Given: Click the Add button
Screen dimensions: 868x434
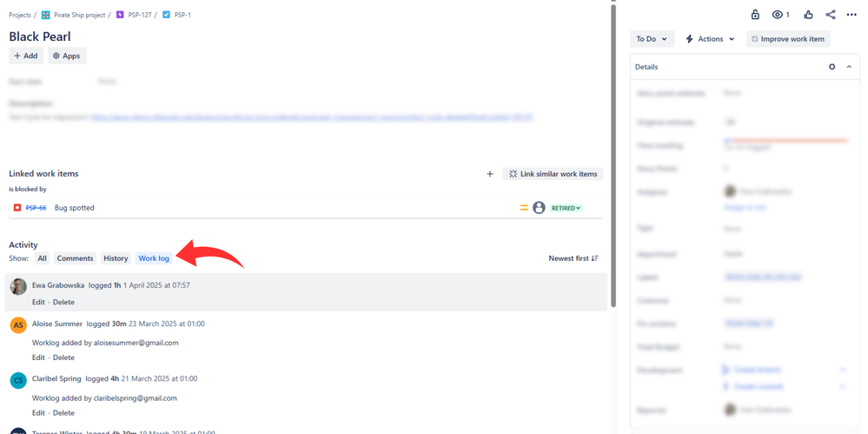Looking at the screenshot, I should pyautogui.click(x=26, y=56).
